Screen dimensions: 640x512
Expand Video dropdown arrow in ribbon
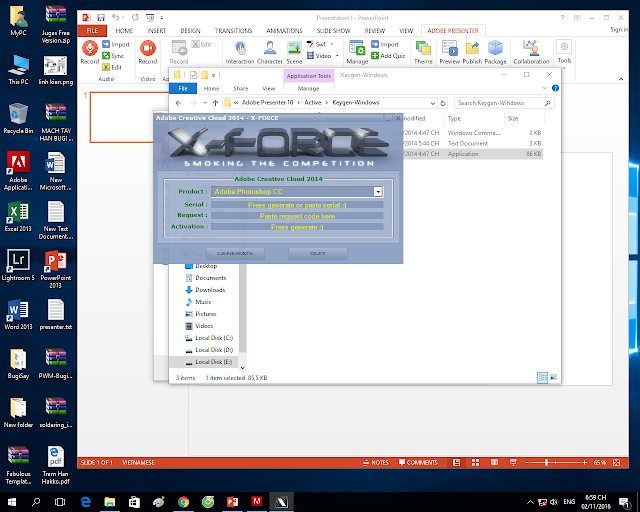point(337,56)
